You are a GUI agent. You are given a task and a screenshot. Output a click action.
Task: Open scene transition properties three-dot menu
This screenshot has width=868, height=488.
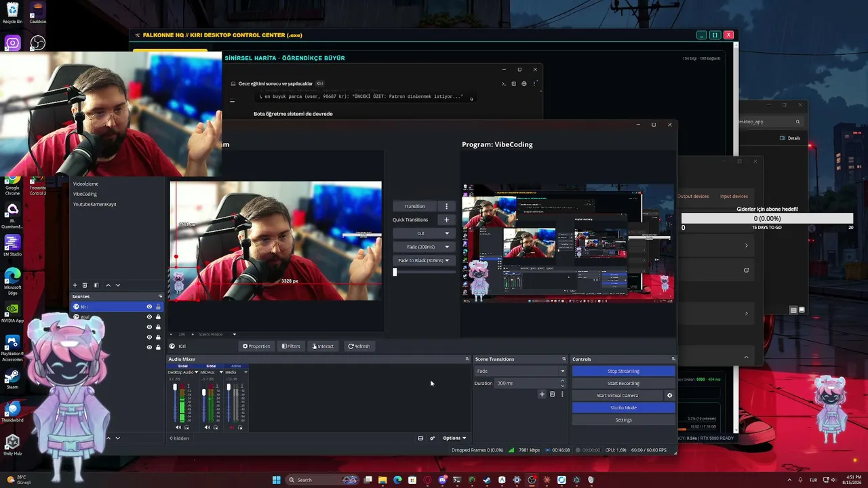[561, 394]
